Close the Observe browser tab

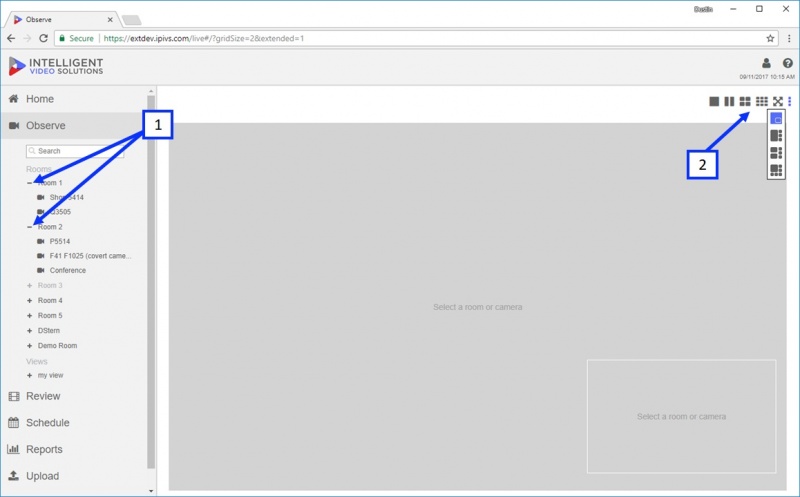click(110, 19)
